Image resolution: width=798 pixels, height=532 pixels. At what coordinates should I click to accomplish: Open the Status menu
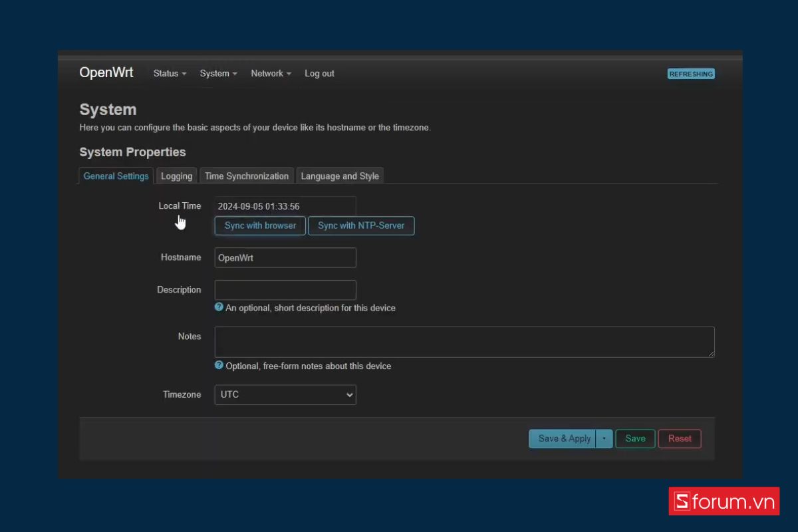tap(170, 73)
